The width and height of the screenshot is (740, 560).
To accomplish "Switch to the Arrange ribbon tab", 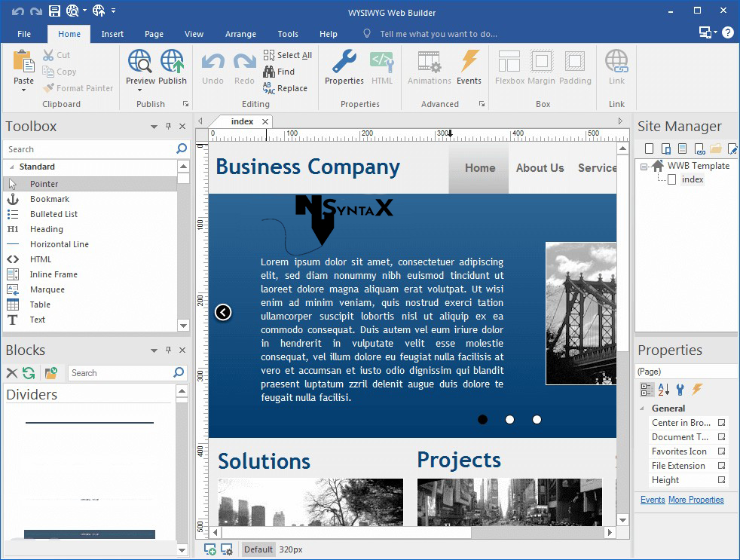I will tap(240, 34).
